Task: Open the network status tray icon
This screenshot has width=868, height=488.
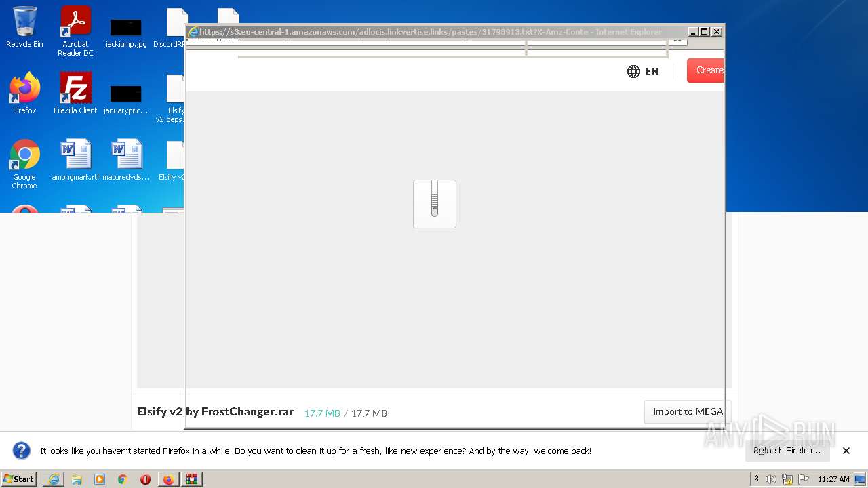Action: click(x=787, y=479)
